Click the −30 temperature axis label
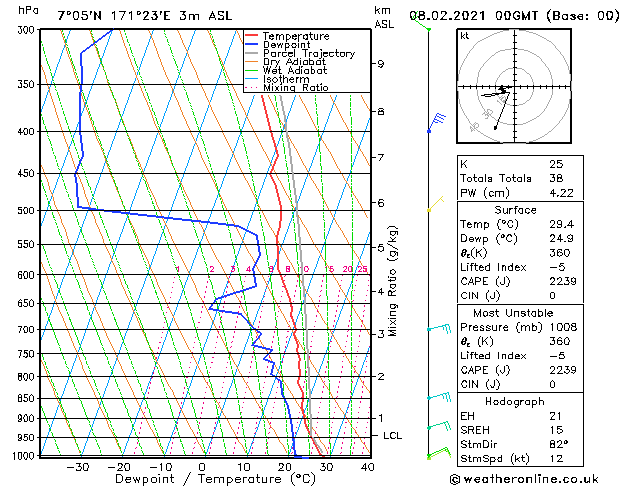The width and height of the screenshot is (629, 486). (77, 468)
